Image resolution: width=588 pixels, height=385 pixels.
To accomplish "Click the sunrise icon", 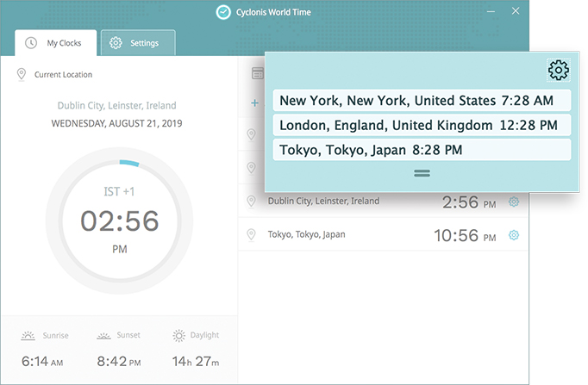I will click(28, 335).
